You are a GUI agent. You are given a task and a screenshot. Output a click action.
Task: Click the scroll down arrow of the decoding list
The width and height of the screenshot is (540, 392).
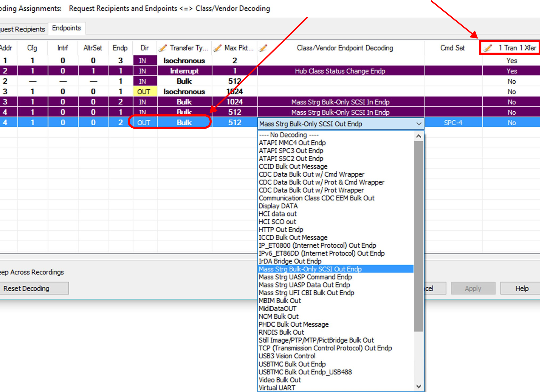[x=419, y=386]
